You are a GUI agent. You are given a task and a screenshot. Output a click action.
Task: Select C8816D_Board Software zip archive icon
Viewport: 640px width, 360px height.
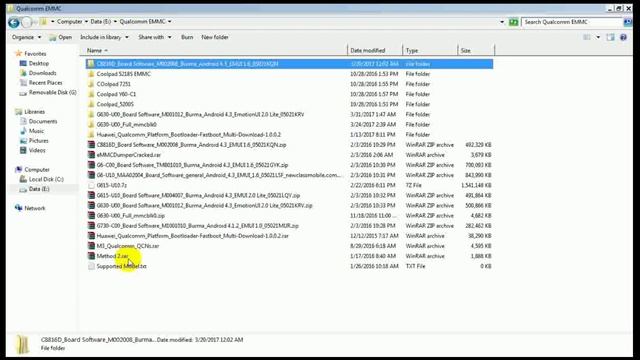[91, 145]
